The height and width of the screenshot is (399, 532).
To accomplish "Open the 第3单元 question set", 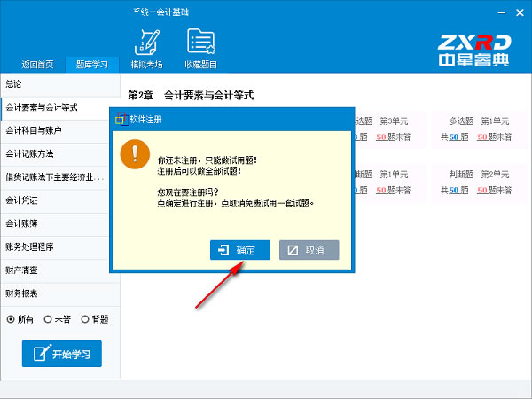I will coord(390,130).
